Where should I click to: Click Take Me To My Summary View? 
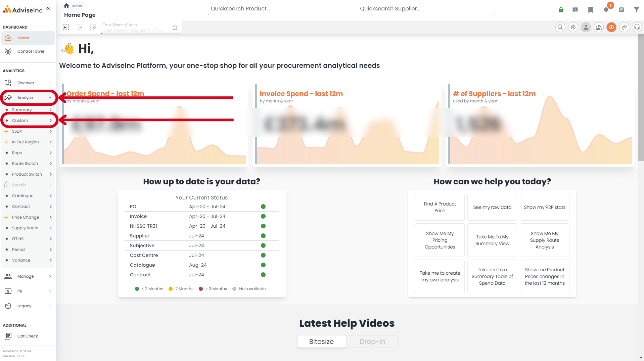pos(492,240)
